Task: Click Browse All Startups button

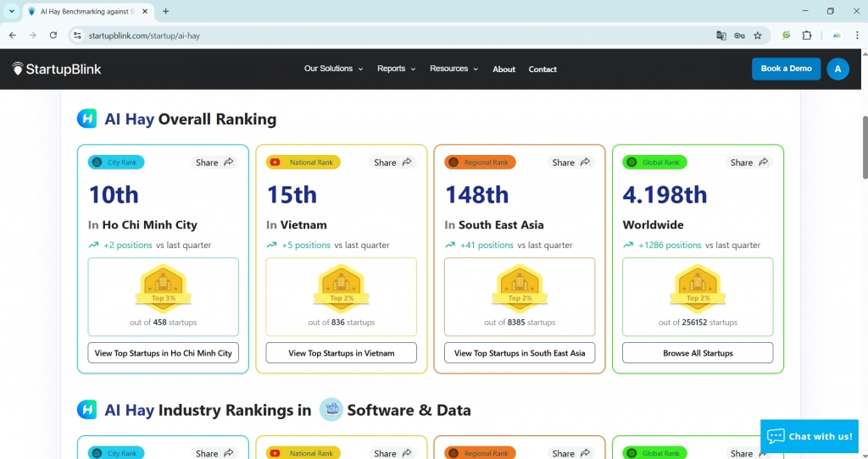Action: coord(698,353)
